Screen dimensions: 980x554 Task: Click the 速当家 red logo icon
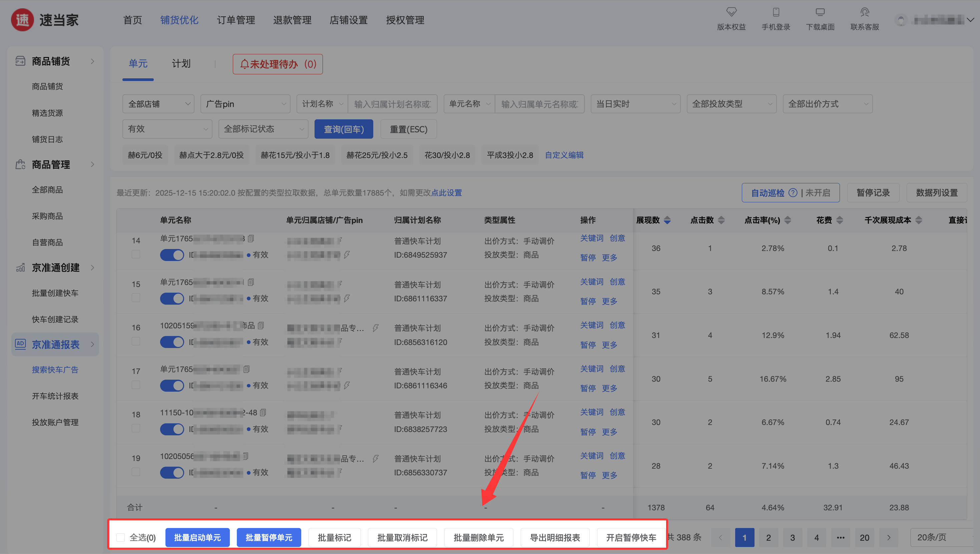point(22,20)
